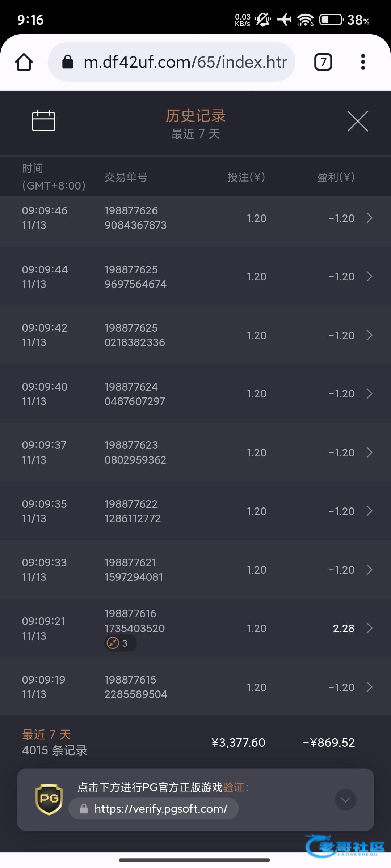
Task: Select the 09:09:37 bet record row
Action: pyautogui.click(x=195, y=452)
